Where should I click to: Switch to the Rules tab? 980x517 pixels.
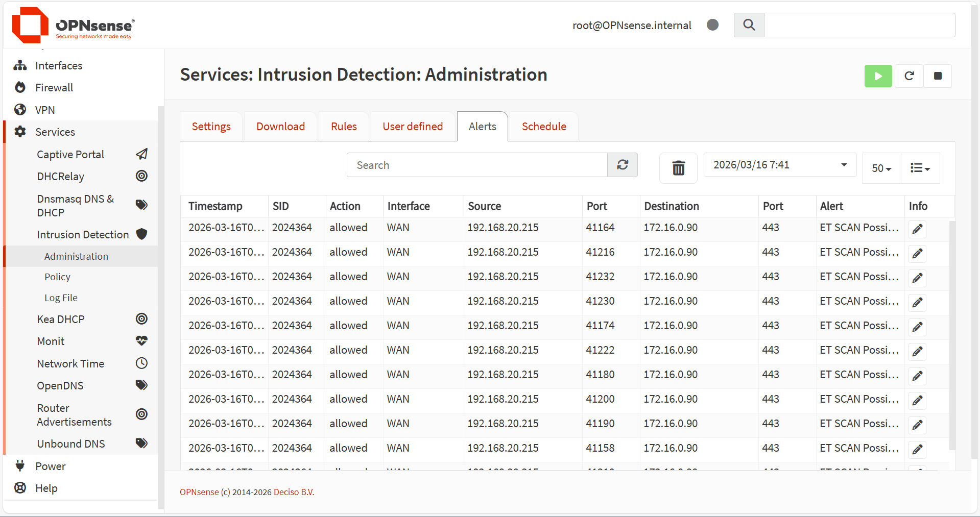point(344,127)
